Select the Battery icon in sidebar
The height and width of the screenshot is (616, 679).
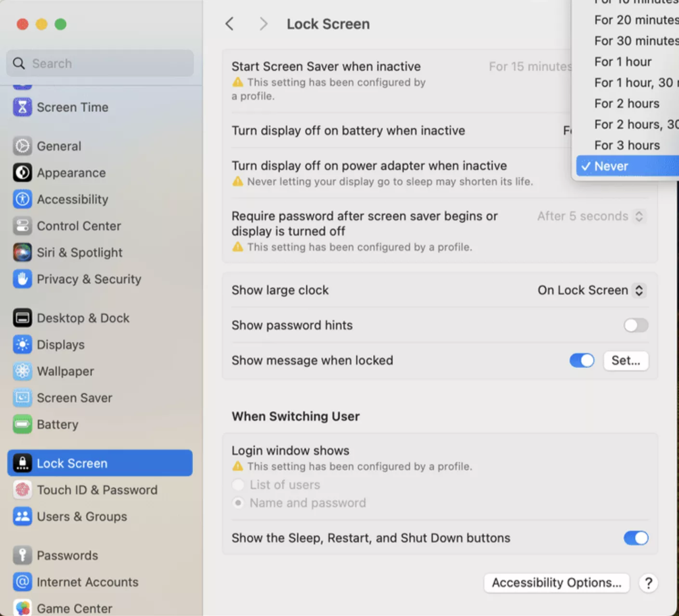[22, 424]
